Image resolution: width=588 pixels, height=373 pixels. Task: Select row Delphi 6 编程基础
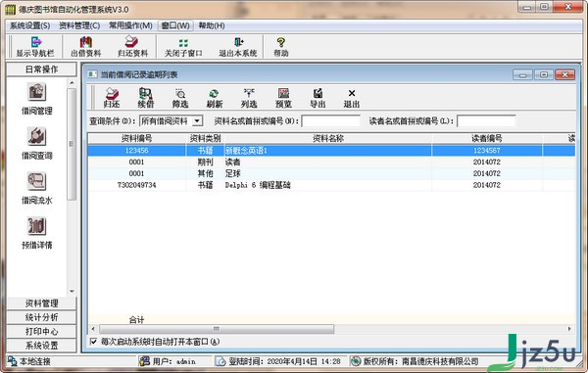(331, 185)
